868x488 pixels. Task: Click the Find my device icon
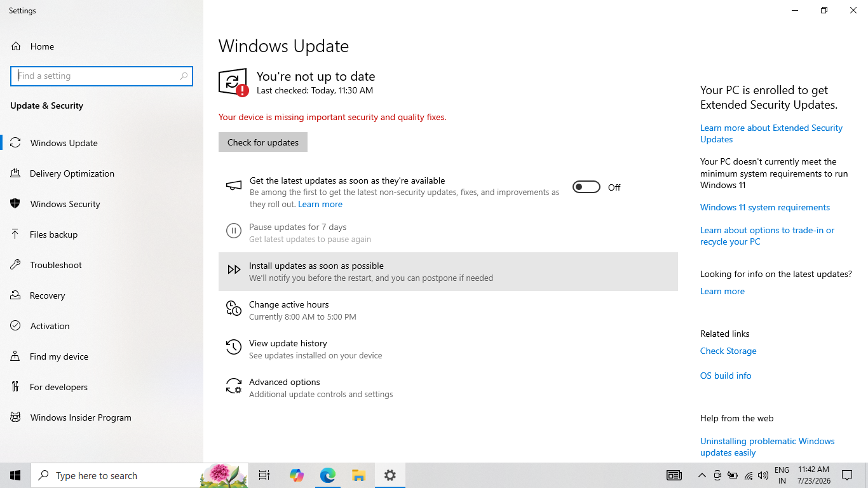click(x=16, y=356)
